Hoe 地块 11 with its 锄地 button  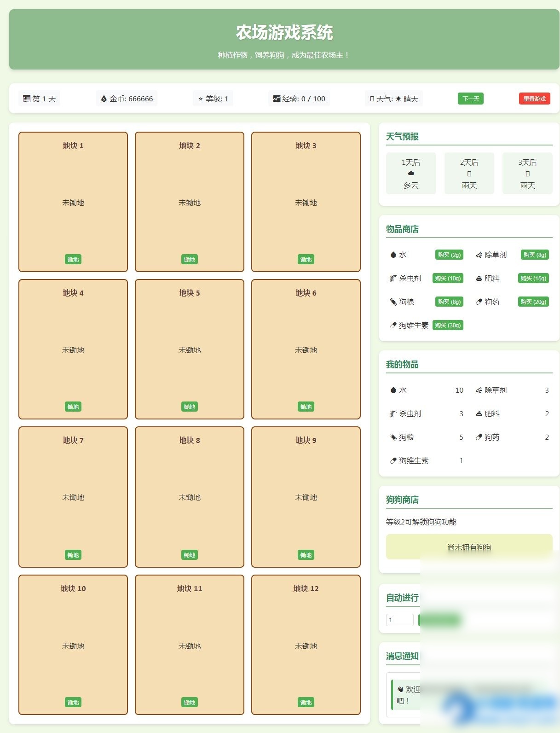[190, 702]
